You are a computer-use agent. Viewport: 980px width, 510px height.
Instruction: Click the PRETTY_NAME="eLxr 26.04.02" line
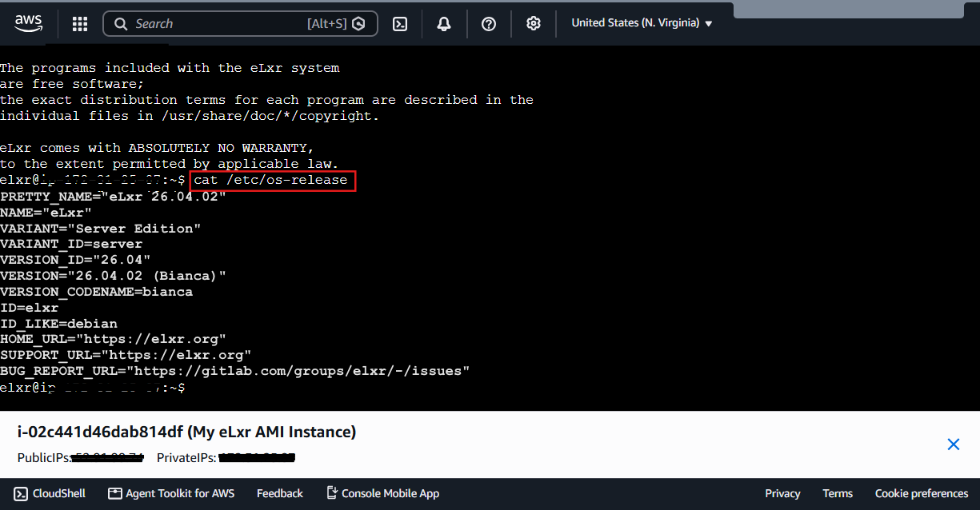(x=113, y=196)
